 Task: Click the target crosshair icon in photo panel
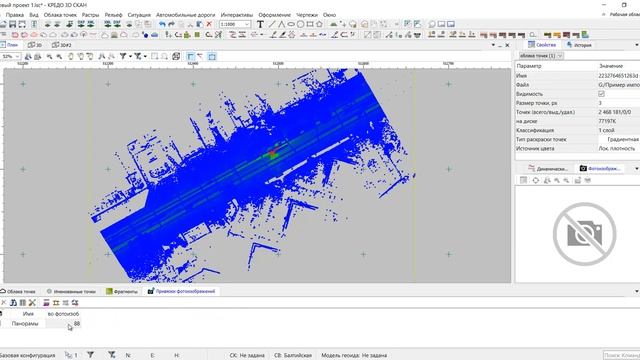536,180
